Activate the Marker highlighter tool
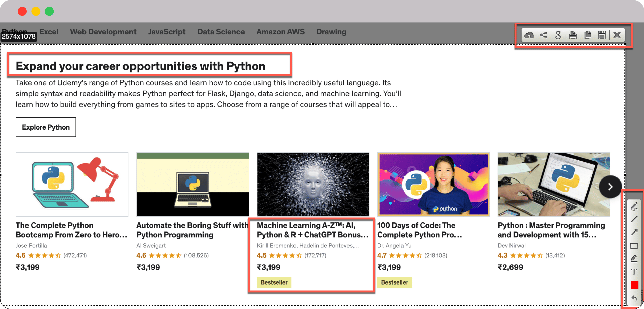 click(634, 258)
